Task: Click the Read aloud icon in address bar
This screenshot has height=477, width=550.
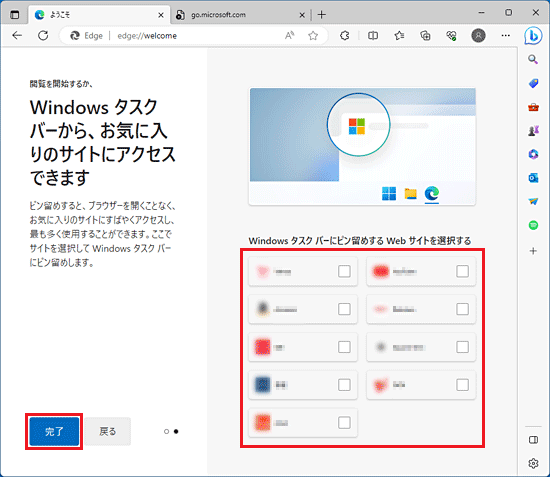Action: 289,35
